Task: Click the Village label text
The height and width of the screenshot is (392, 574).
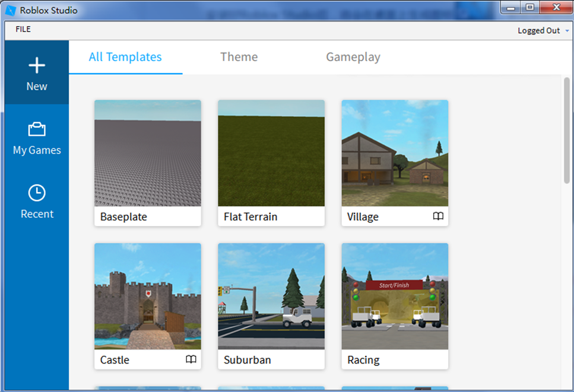Action: pos(363,217)
